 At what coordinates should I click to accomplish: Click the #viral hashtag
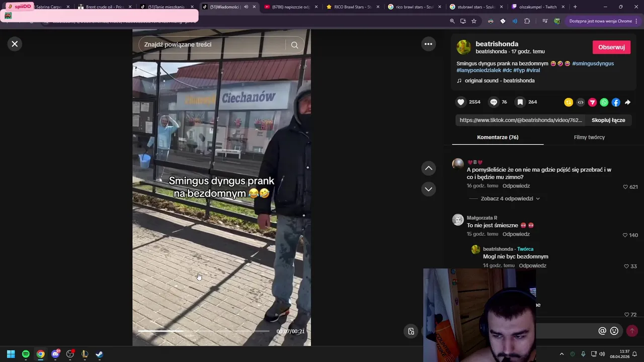click(533, 70)
